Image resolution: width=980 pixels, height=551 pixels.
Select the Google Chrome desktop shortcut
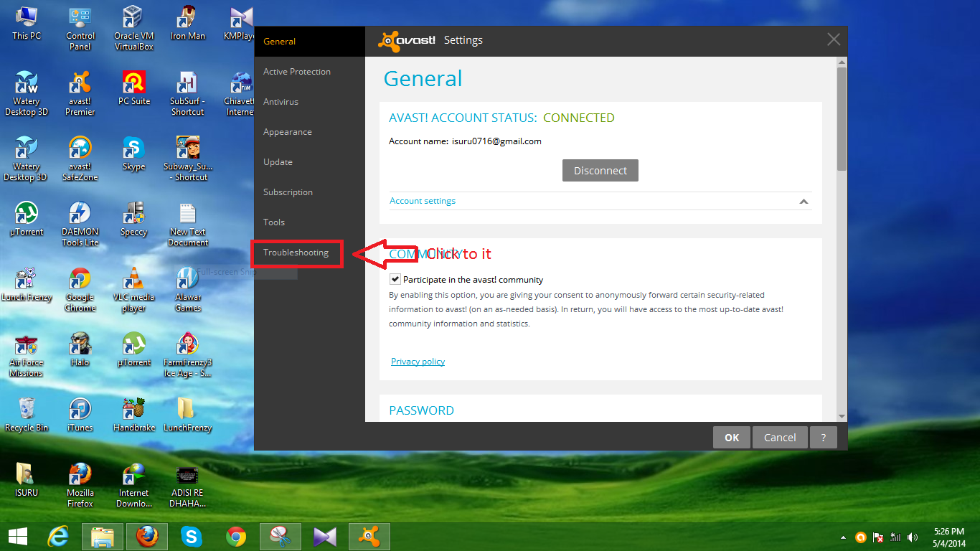click(80, 289)
